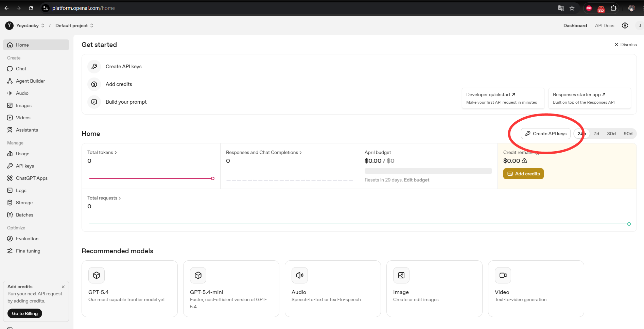The width and height of the screenshot is (644, 329).
Task: Click the prompt icon beside Build your prompt
Action: point(94,102)
